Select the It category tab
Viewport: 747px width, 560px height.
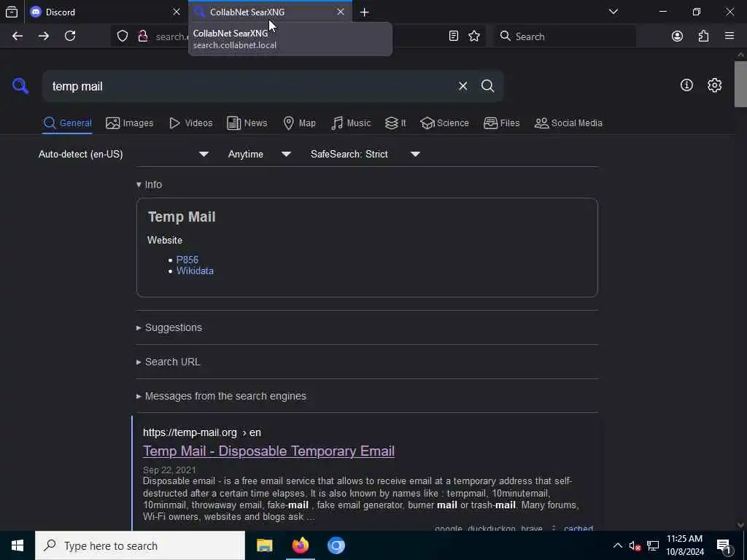click(x=395, y=123)
